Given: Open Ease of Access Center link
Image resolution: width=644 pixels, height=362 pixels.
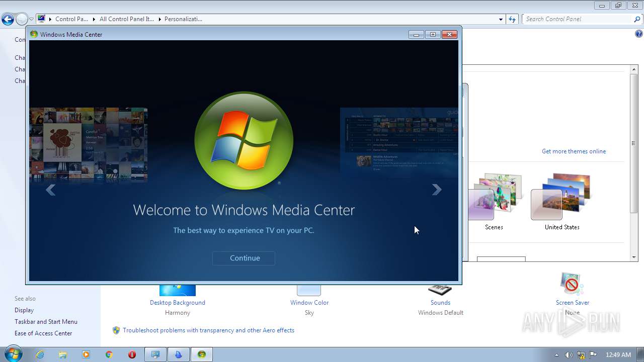Looking at the screenshot, I should (43, 333).
